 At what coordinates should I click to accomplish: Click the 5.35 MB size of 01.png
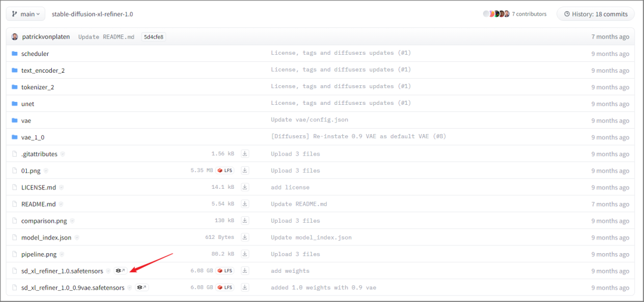click(x=202, y=170)
